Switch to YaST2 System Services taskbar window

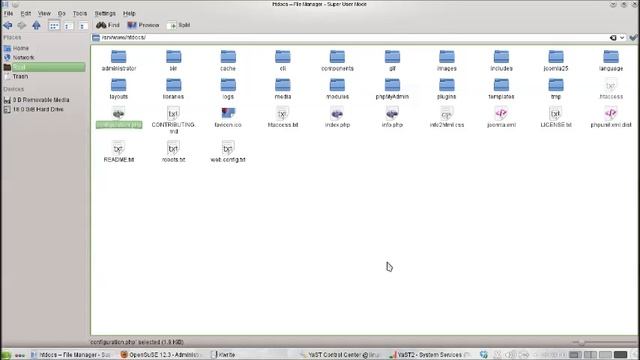429,355
